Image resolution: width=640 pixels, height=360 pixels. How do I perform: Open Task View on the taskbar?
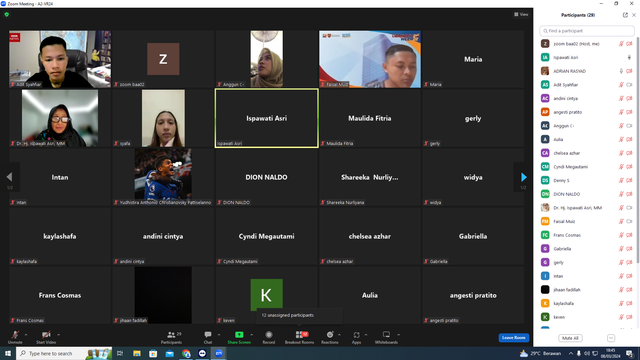pos(120,353)
